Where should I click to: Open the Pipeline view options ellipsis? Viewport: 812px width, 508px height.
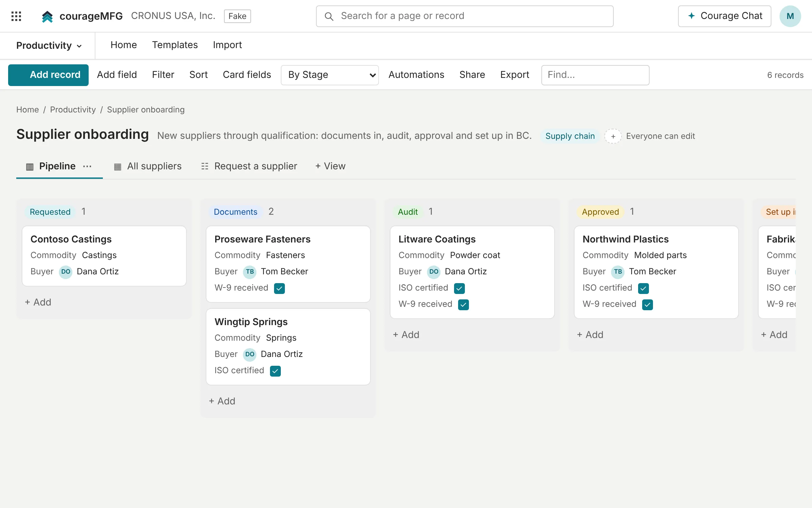tap(87, 166)
